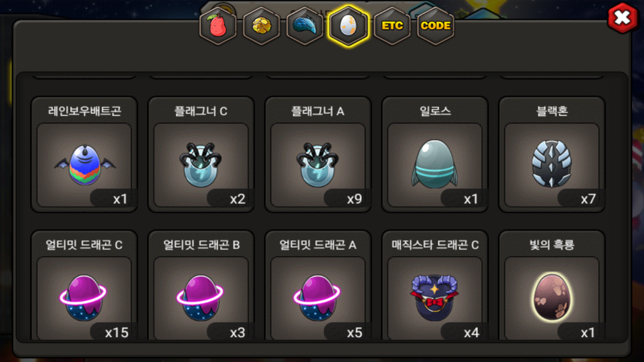Image resolution: width=644 pixels, height=362 pixels.
Task: Select the 얼티밋 드래곤 C planet egg
Action: click(84, 285)
